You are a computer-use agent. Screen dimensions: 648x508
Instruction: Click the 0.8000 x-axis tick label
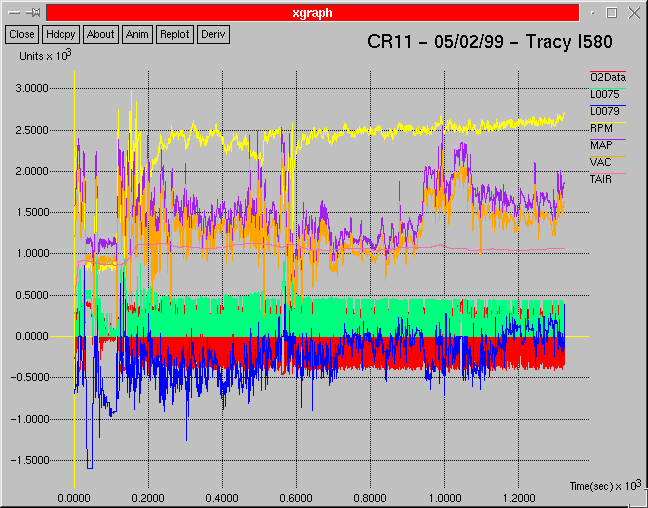tap(370, 498)
